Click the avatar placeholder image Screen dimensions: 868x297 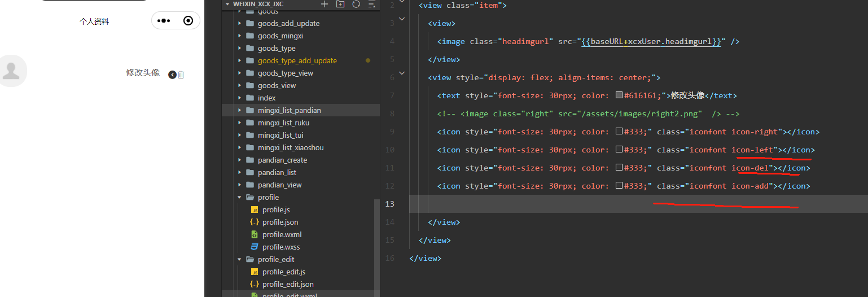click(10, 71)
